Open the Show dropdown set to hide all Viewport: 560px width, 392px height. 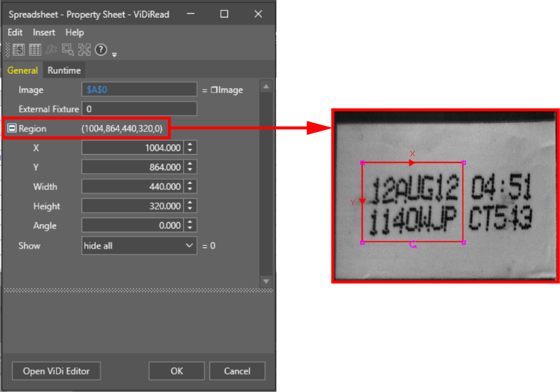pos(139,246)
